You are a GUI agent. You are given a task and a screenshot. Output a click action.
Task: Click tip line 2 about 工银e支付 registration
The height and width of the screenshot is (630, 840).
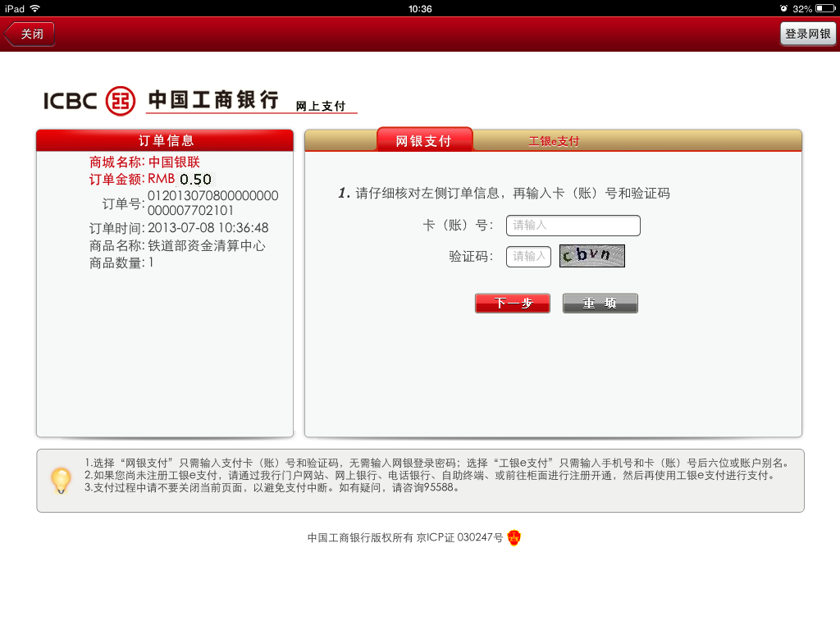pos(430,475)
